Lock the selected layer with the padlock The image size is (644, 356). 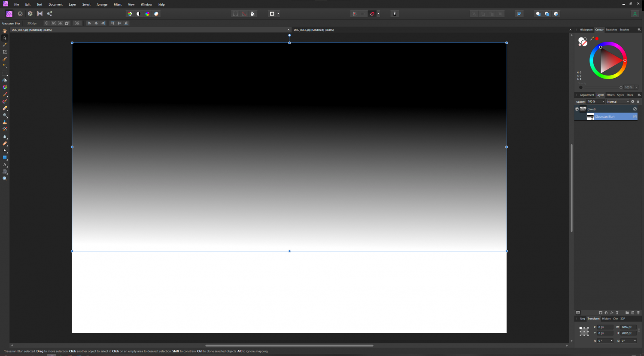[638, 101]
